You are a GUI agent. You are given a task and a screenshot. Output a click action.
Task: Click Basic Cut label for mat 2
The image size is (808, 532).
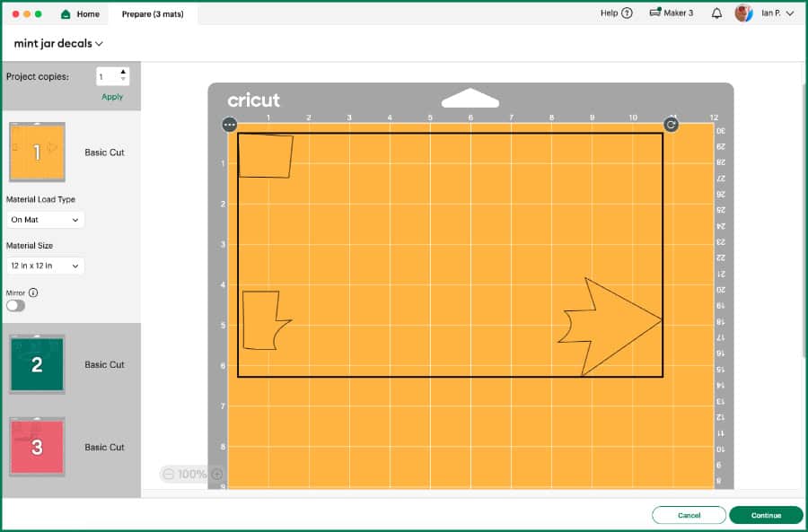click(105, 364)
